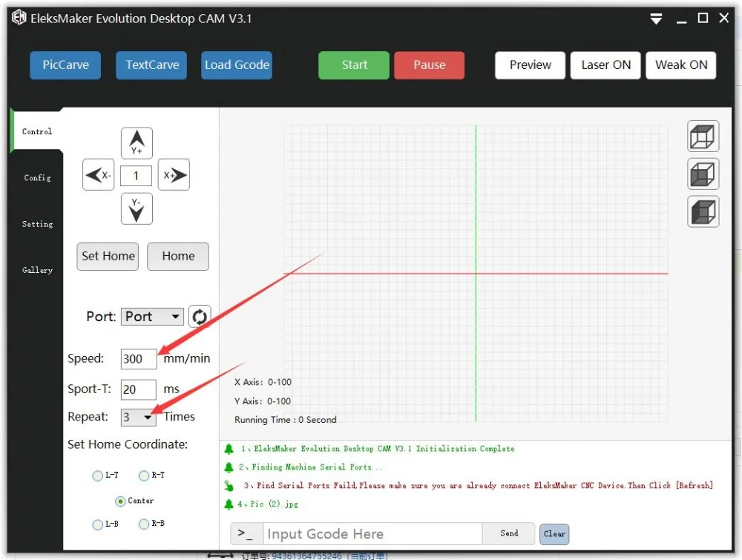Send the Gcode command

509,533
